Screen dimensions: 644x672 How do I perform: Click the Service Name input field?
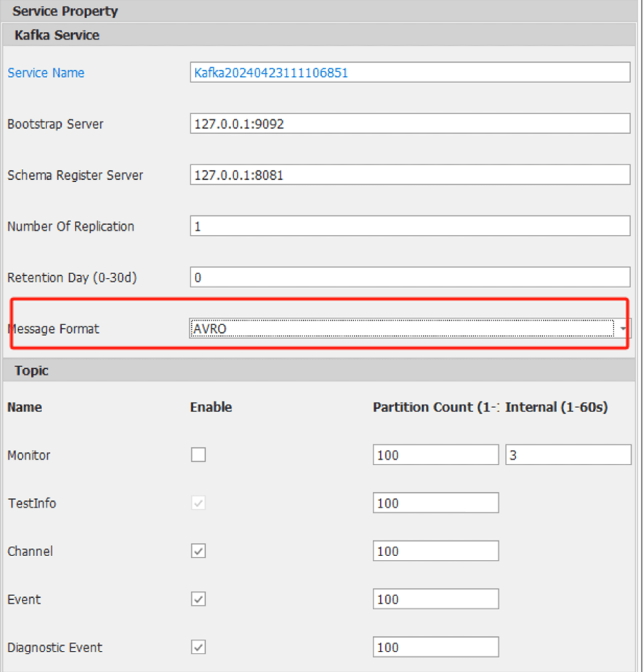click(410, 72)
